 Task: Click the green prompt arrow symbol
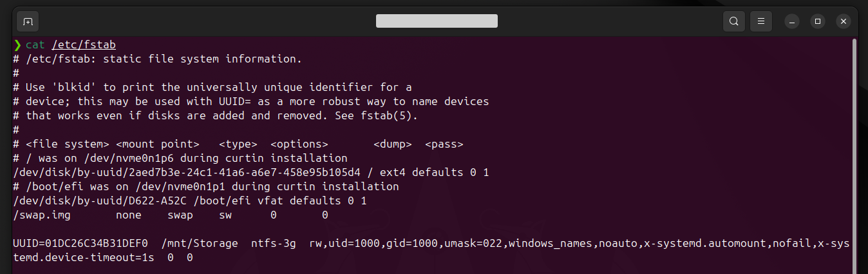(x=17, y=45)
